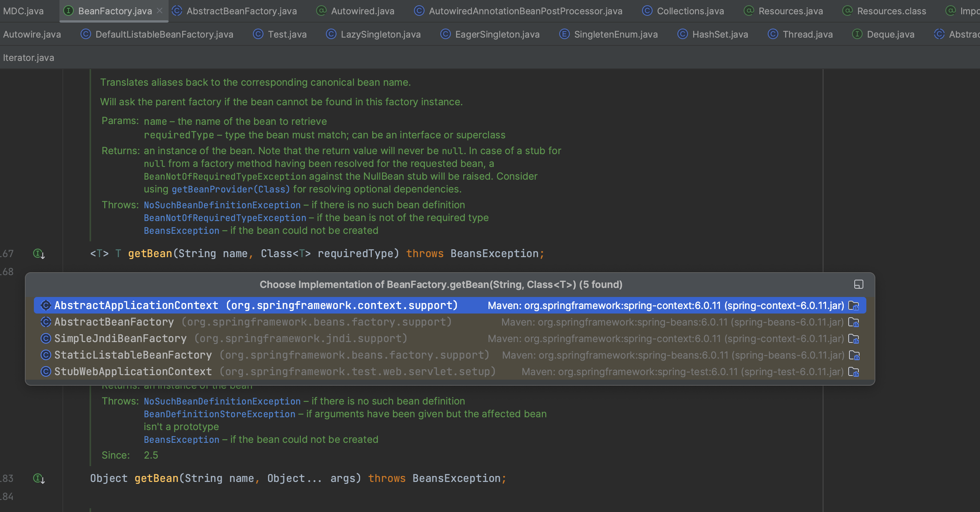
Task: Click the library icon on StubWebApplicationContext row
Action: (853, 372)
